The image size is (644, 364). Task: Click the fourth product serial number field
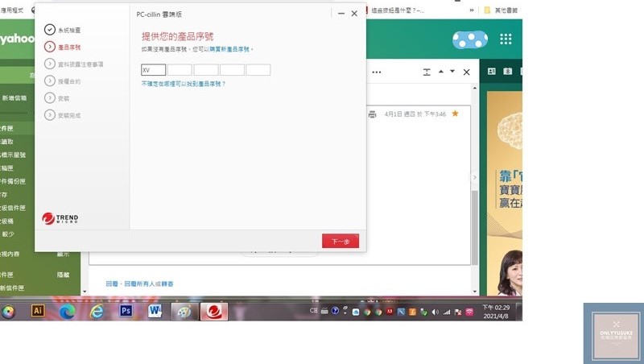[232, 70]
